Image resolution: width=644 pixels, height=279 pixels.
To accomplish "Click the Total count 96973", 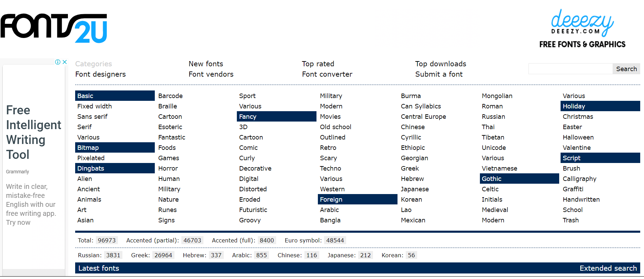I will click(x=107, y=240).
